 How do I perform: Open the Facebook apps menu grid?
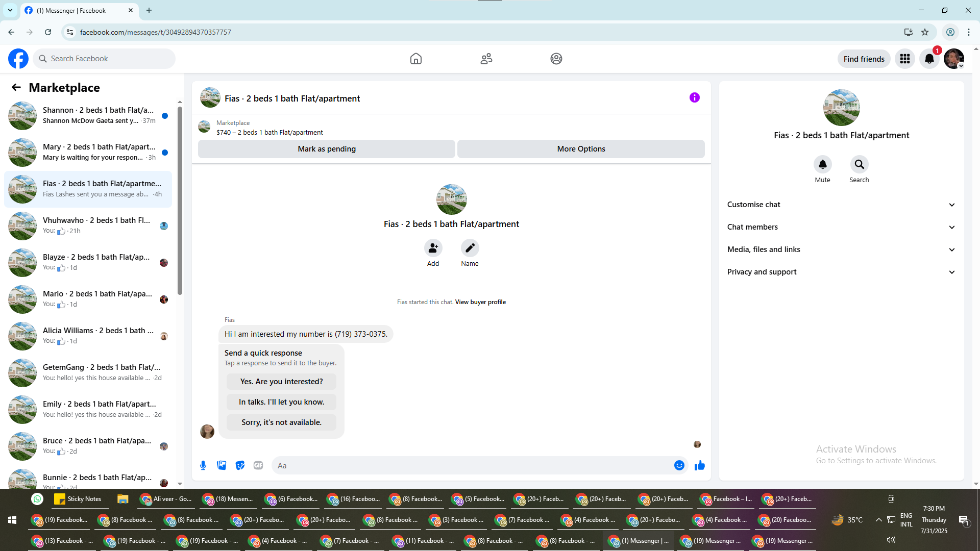[905, 59]
